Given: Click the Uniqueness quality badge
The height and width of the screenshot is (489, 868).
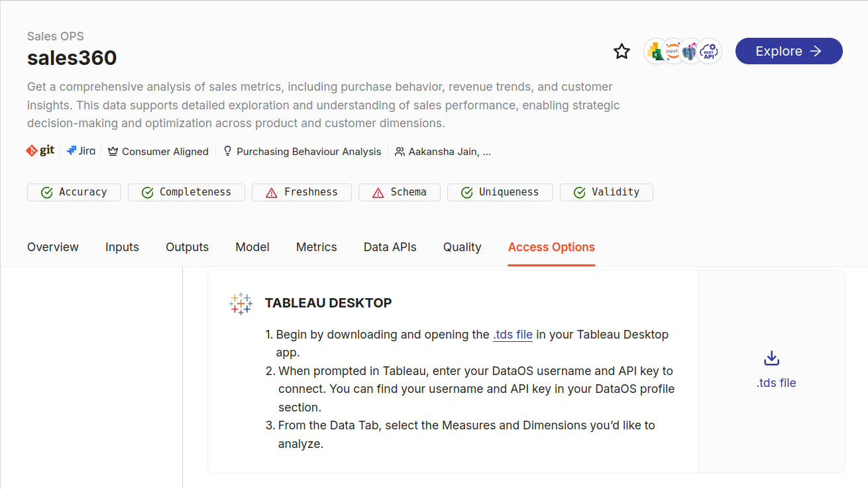Looking at the screenshot, I should (500, 192).
